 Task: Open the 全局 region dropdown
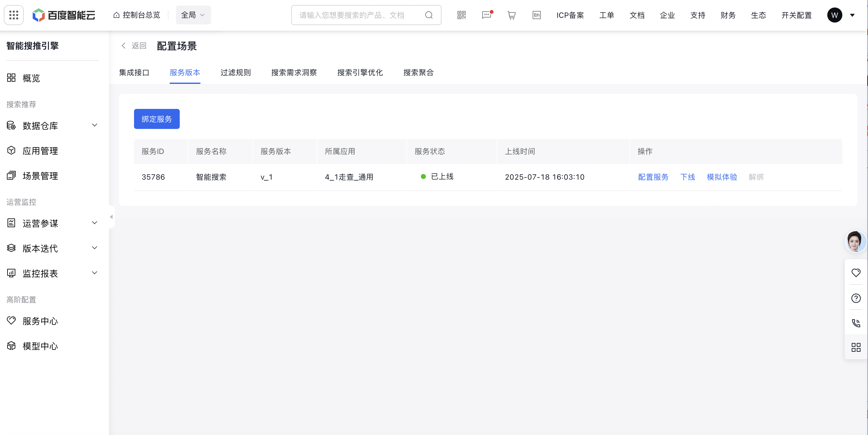click(x=193, y=15)
